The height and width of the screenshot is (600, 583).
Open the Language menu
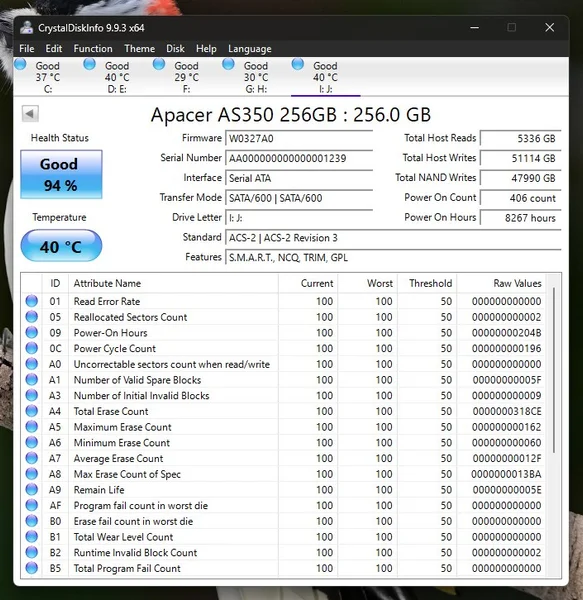(250, 49)
